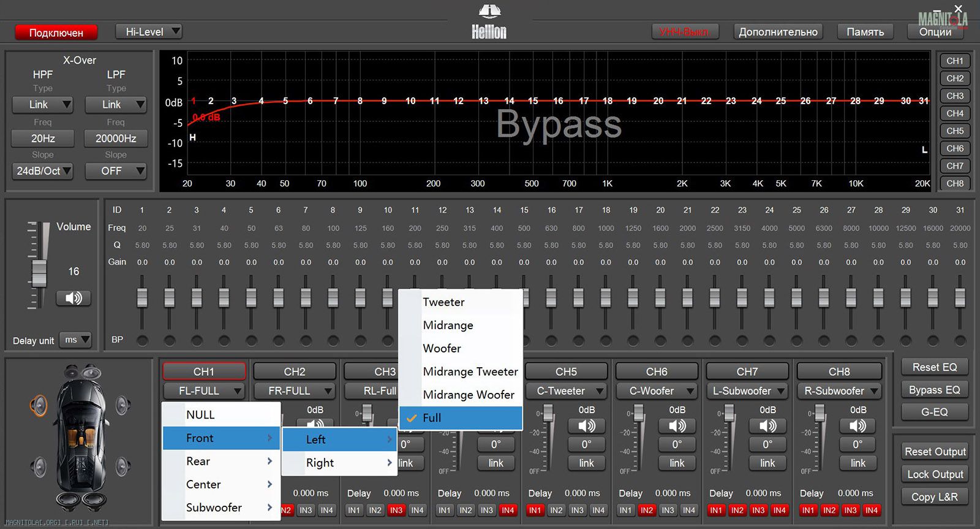Select CH3 in right channel list

point(955,96)
